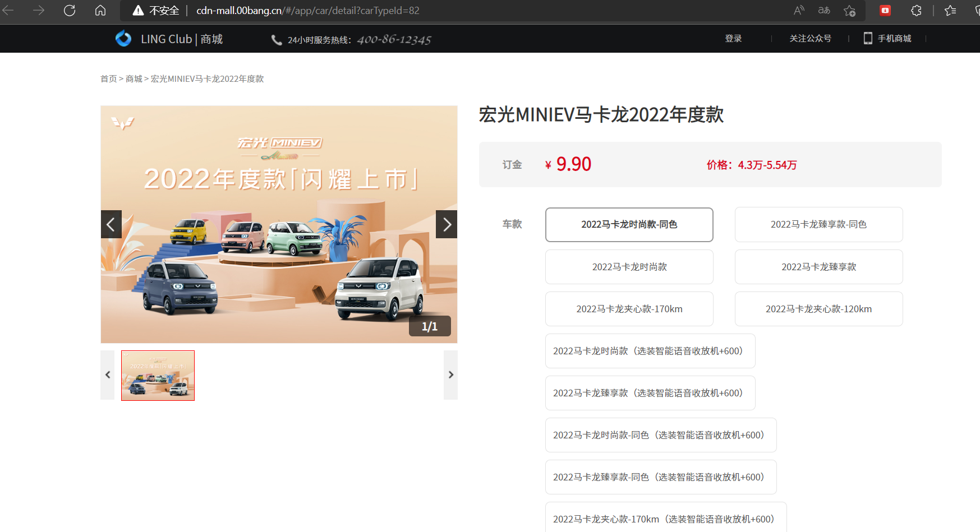Click the hotline number 400-86-12345
This screenshot has height=532, width=980.
(394, 40)
